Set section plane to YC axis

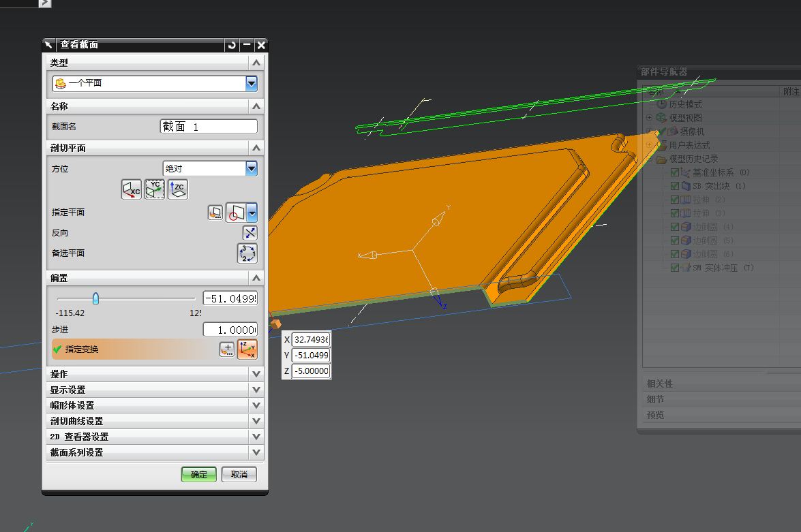click(154, 189)
